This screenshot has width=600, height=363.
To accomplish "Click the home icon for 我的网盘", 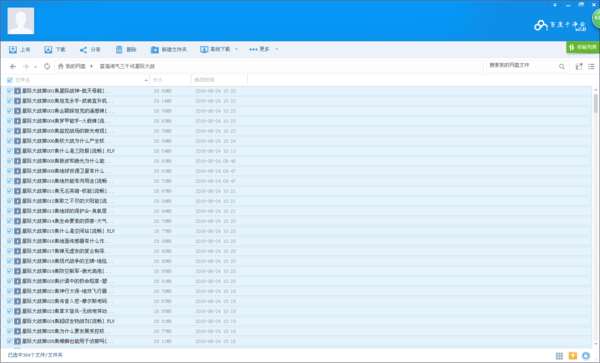I will click(61, 66).
